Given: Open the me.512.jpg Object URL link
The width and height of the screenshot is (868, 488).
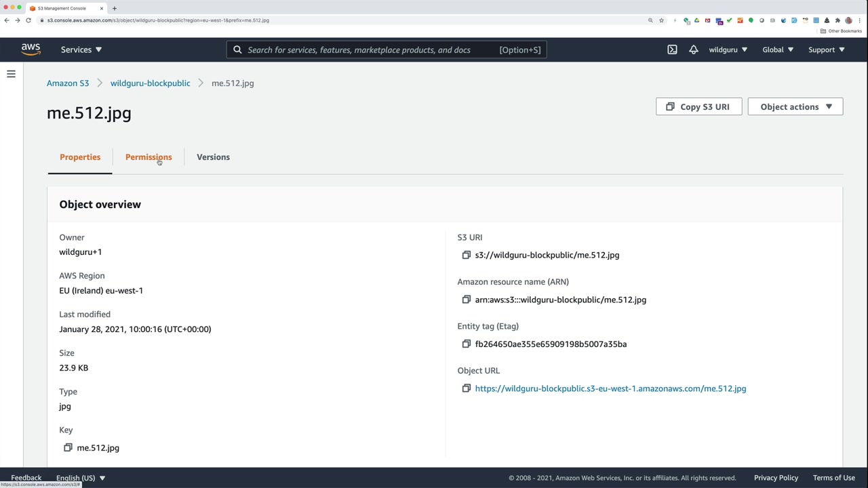Looking at the screenshot, I should (x=610, y=388).
